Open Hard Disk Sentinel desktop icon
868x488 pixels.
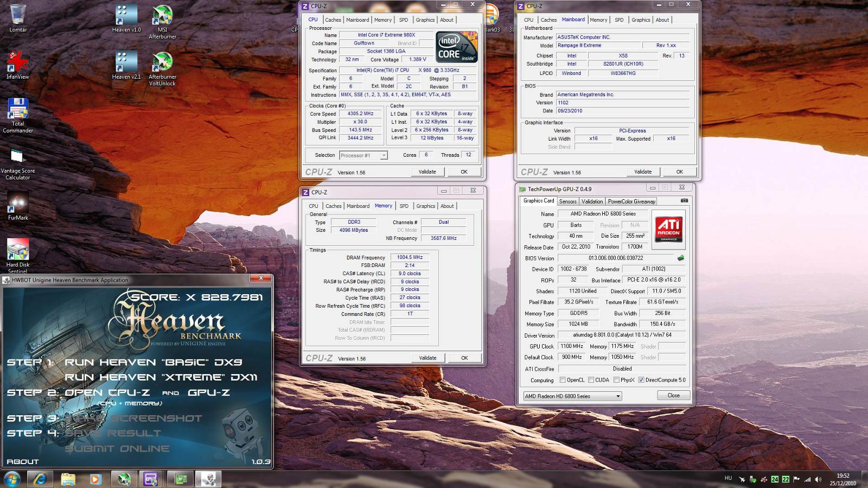point(18,255)
